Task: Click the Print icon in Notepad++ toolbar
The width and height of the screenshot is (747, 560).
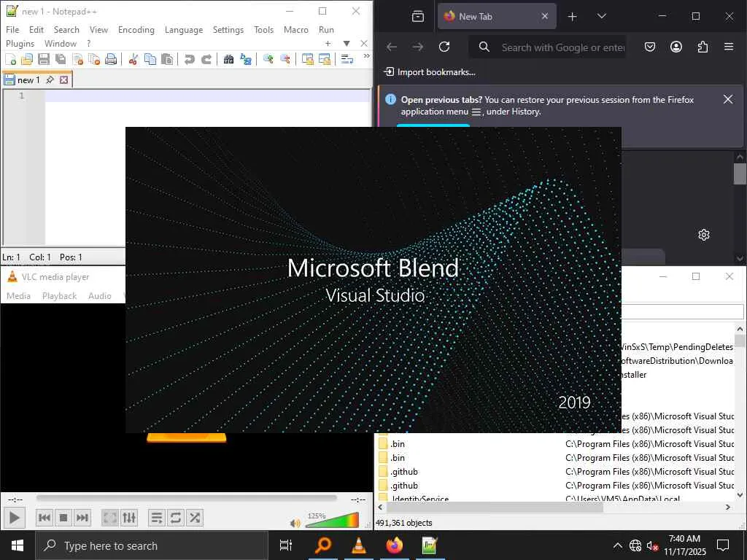Action: (111, 59)
